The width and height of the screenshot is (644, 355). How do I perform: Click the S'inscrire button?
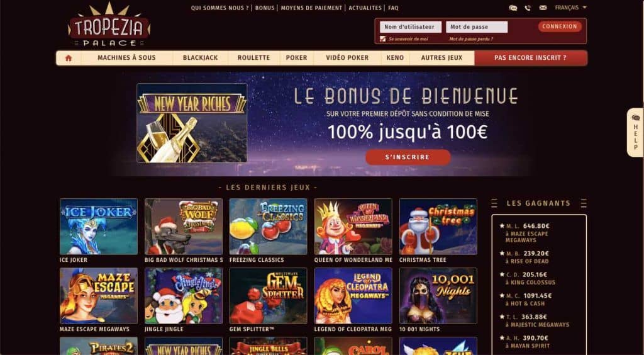coord(408,157)
